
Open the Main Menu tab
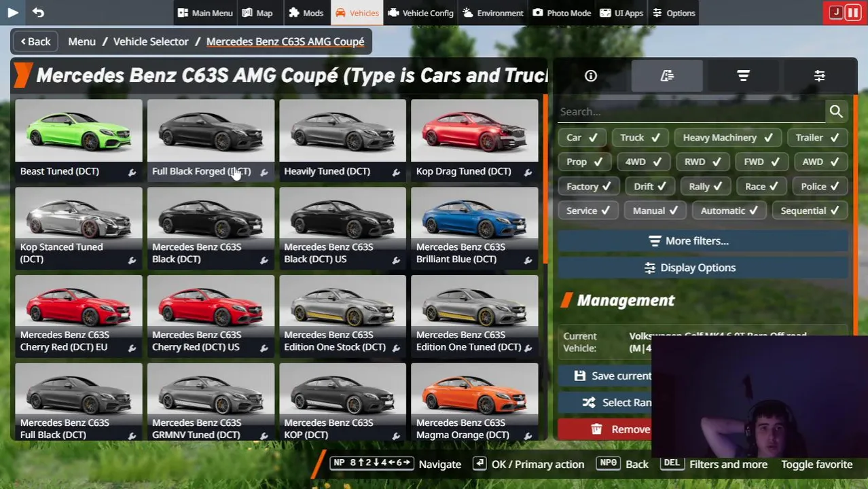205,13
